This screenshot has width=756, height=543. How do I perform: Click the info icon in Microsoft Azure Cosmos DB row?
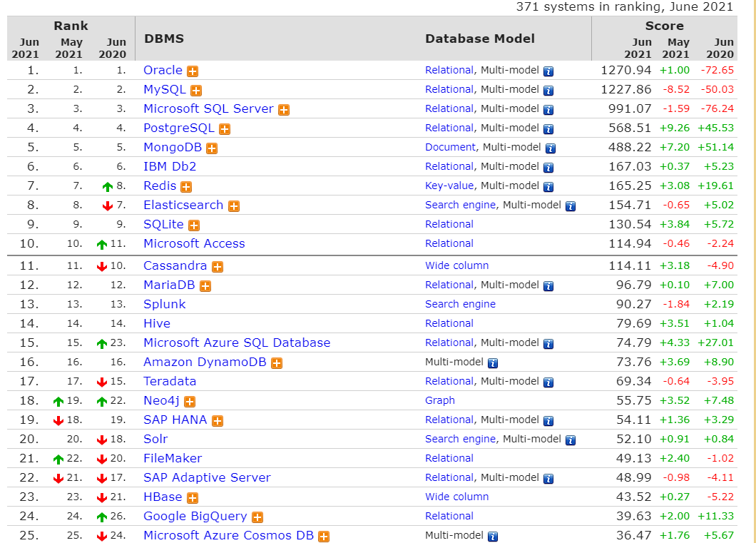point(492,537)
